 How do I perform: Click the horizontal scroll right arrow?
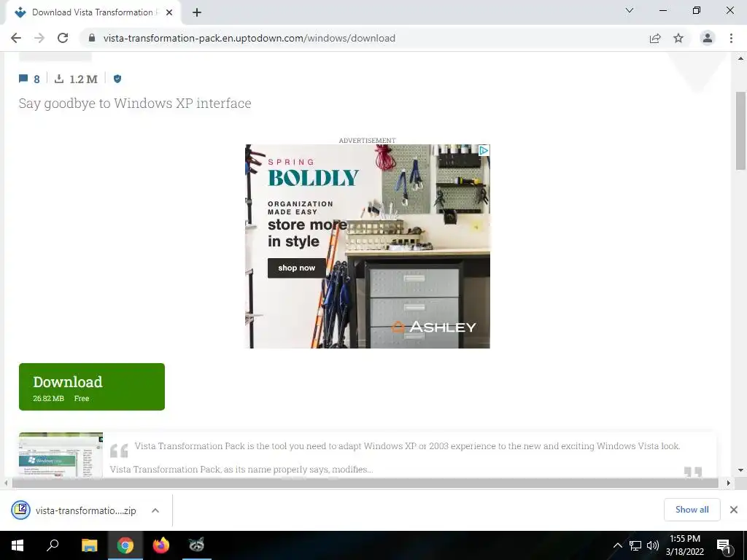click(x=729, y=483)
